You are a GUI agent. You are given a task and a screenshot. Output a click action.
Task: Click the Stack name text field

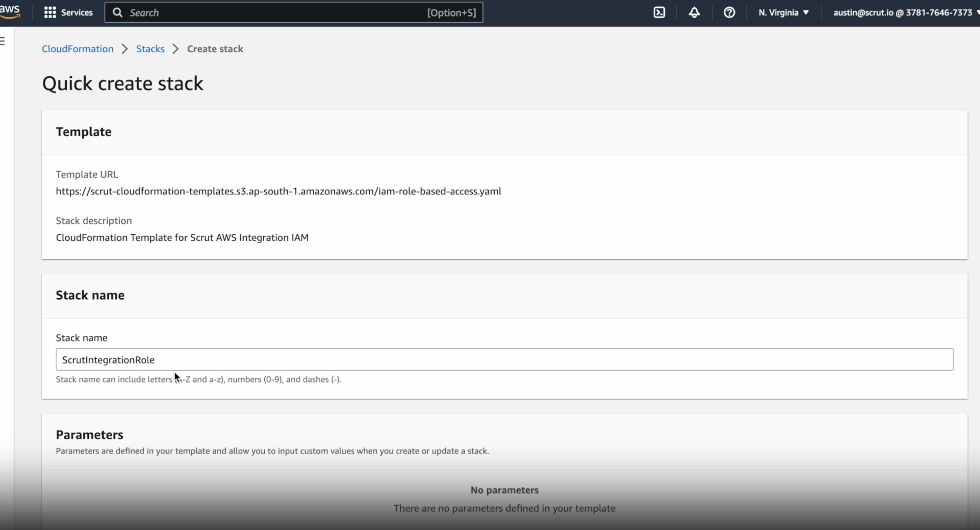pyautogui.click(x=504, y=359)
